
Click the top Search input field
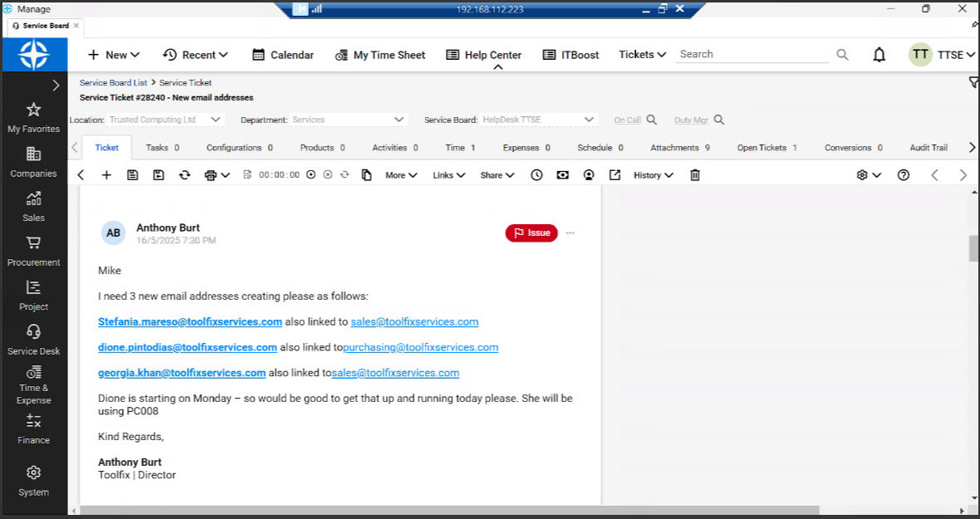coord(752,54)
